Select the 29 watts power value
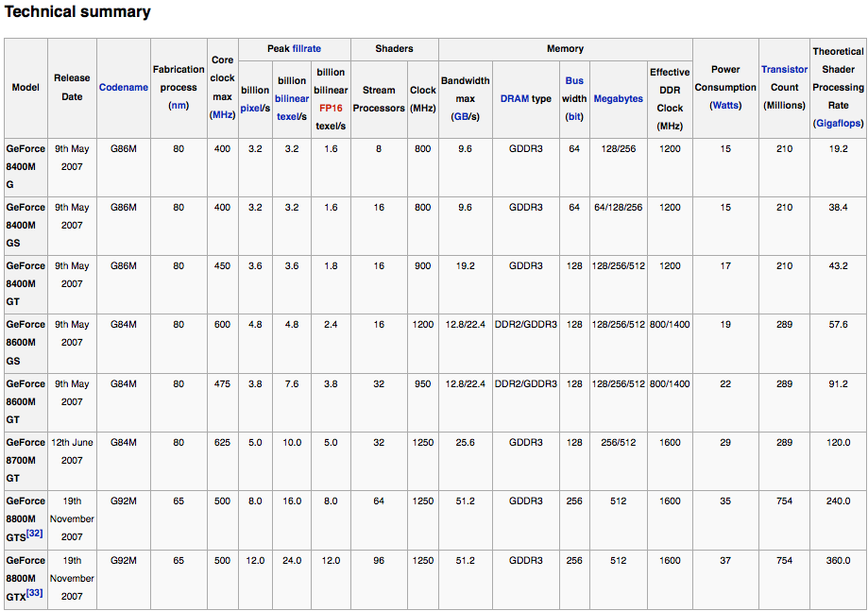The image size is (868, 611). coord(725,443)
